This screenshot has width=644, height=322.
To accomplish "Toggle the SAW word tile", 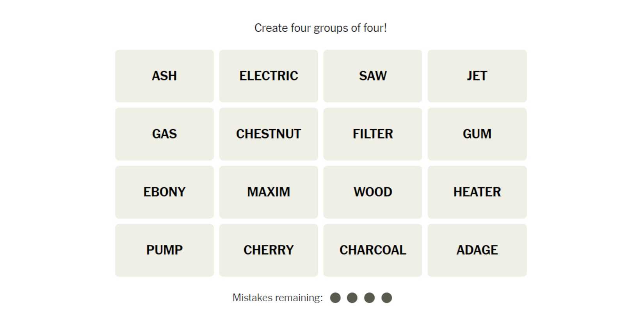I will pos(373,76).
